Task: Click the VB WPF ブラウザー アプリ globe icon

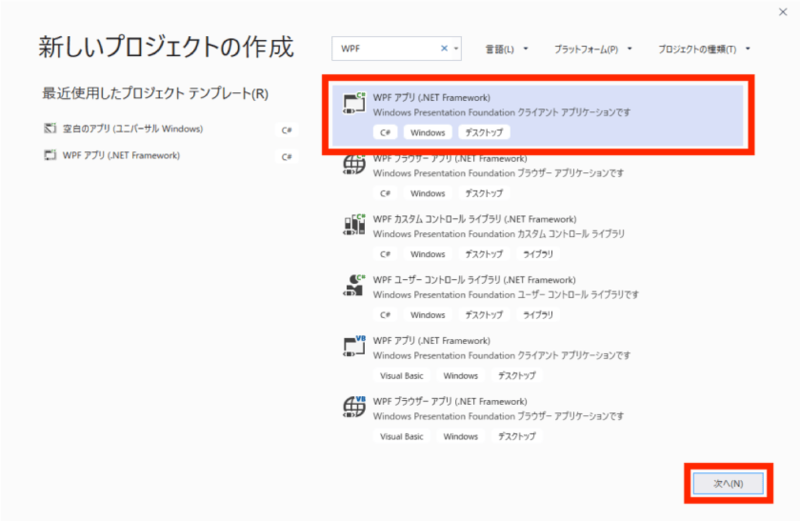Action: [x=354, y=407]
